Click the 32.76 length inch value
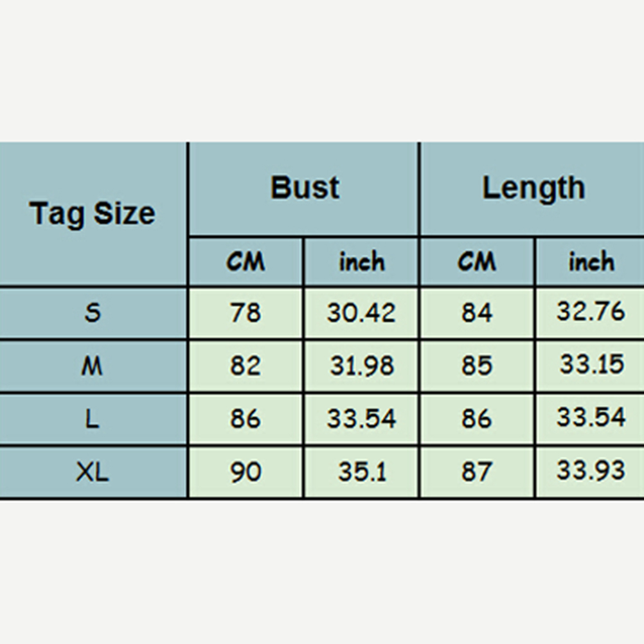 (x=591, y=312)
